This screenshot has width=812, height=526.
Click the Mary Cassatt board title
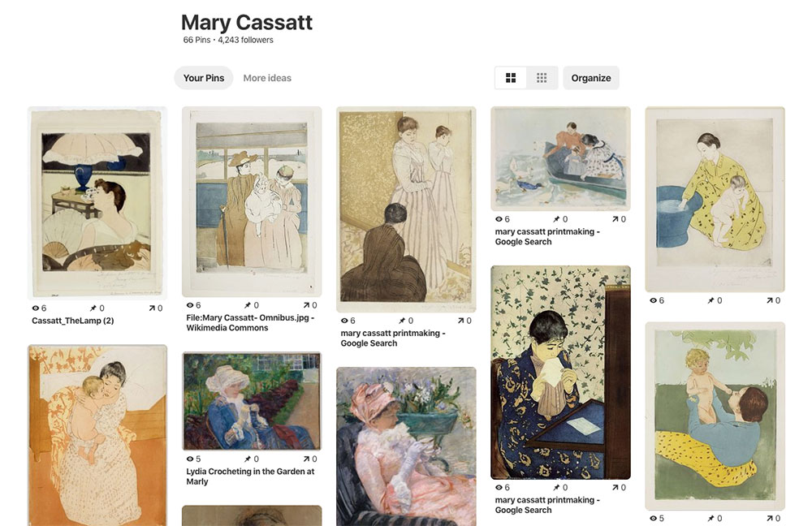point(246,22)
